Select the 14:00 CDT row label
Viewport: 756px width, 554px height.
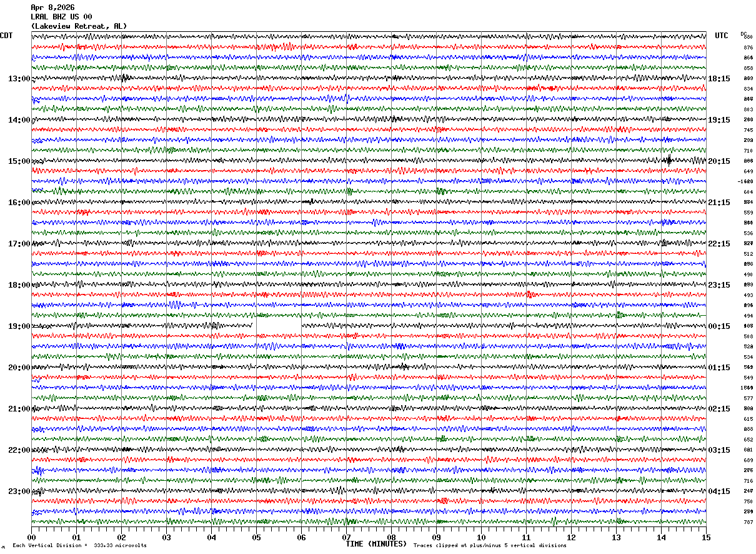point(19,120)
